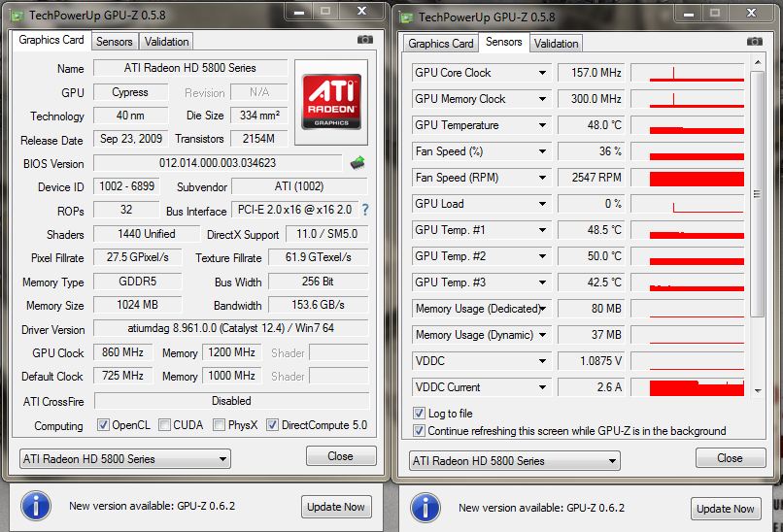The width and height of the screenshot is (783, 532).
Task: Click the GPU-Z title icon in left window
Action: 17,16
